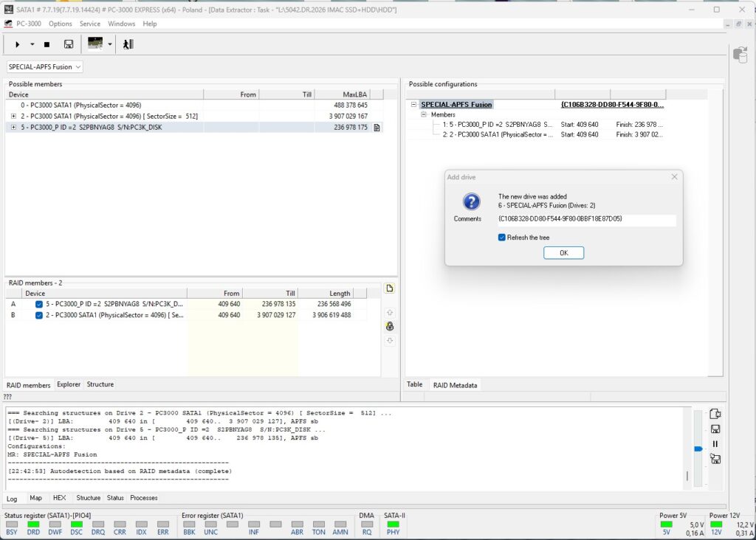Switch to the RAID members tab

pyautogui.click(x=29, y=385)
